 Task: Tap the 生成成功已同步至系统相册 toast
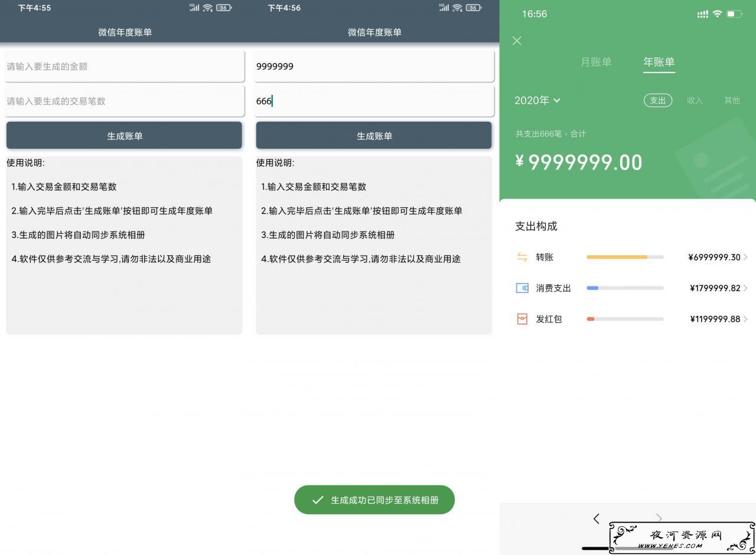tap(374, 500)
